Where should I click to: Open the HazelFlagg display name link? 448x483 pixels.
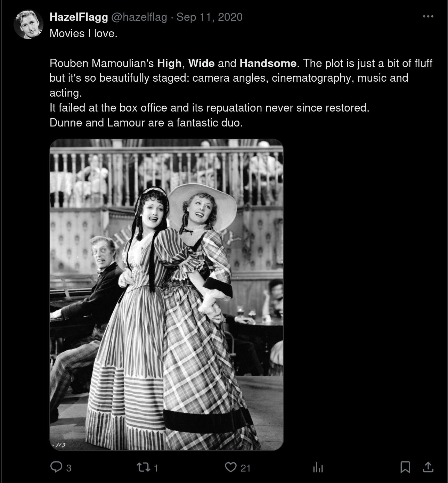79,17
